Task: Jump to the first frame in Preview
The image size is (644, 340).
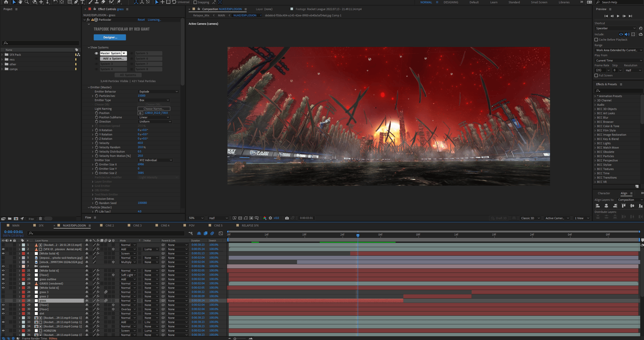Action: (x=606, y=16)
